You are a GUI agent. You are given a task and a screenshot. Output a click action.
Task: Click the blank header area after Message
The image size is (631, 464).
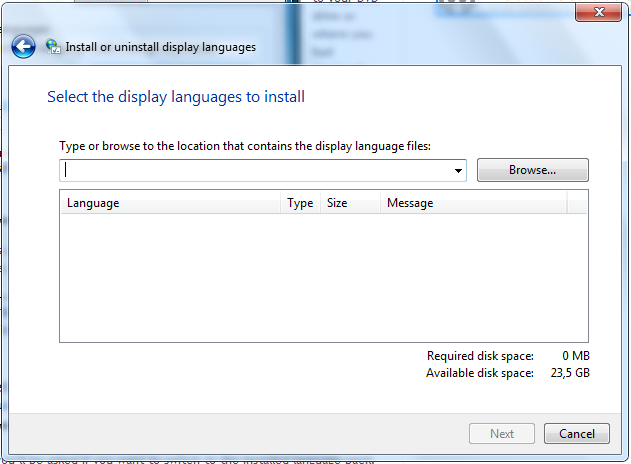[x=577, y=203]
